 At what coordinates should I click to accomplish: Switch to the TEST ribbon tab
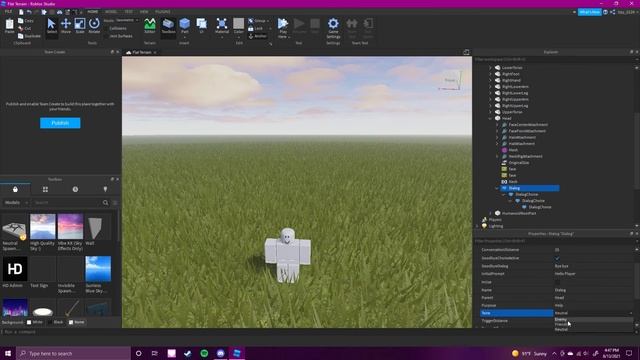tap(129, 12)
